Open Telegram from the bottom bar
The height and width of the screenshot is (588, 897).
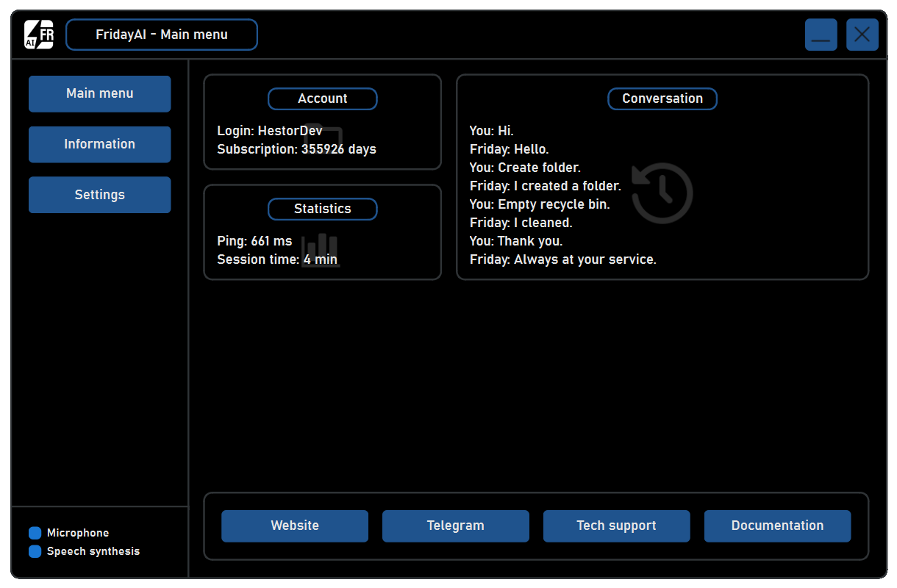click(x=455, y=526)
